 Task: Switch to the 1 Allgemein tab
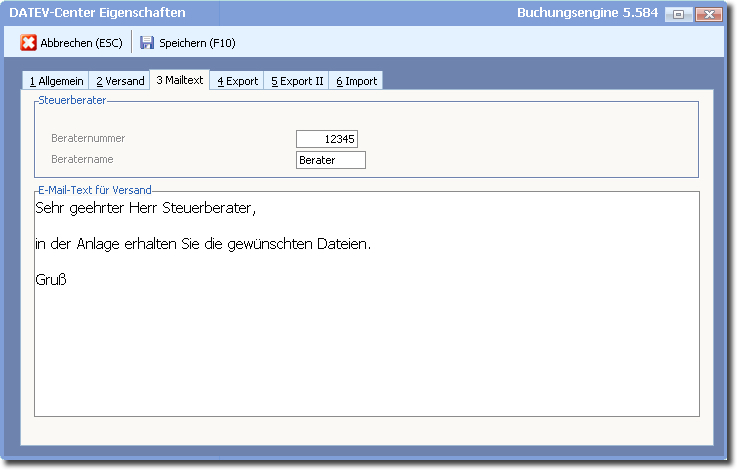tap(56, 81)
